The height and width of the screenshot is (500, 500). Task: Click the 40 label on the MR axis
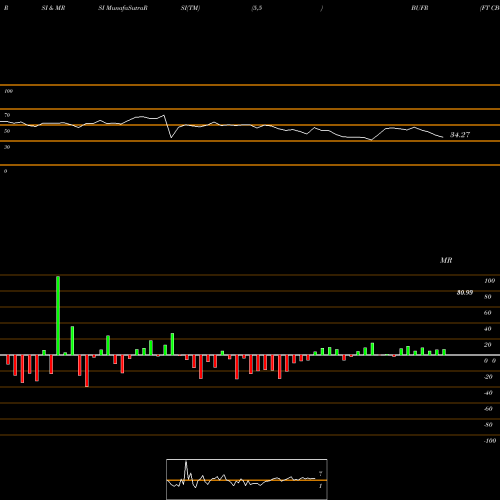tap(488, 329)
